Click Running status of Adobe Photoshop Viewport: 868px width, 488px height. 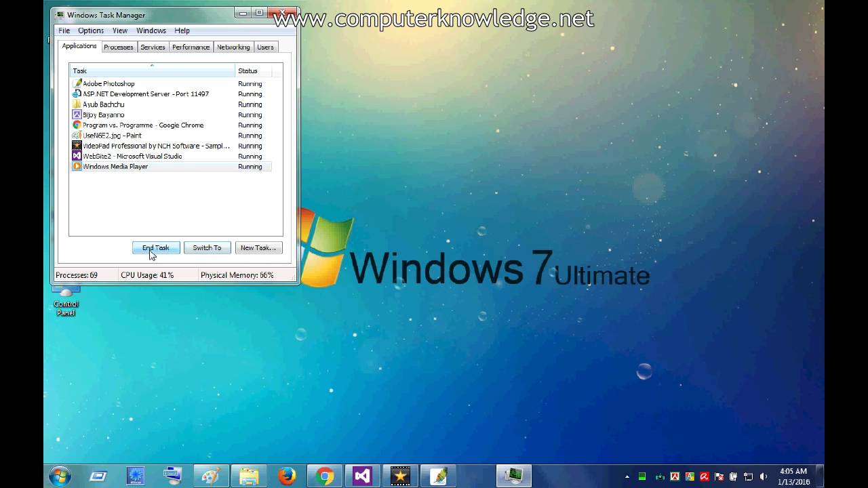coord(250,84)
